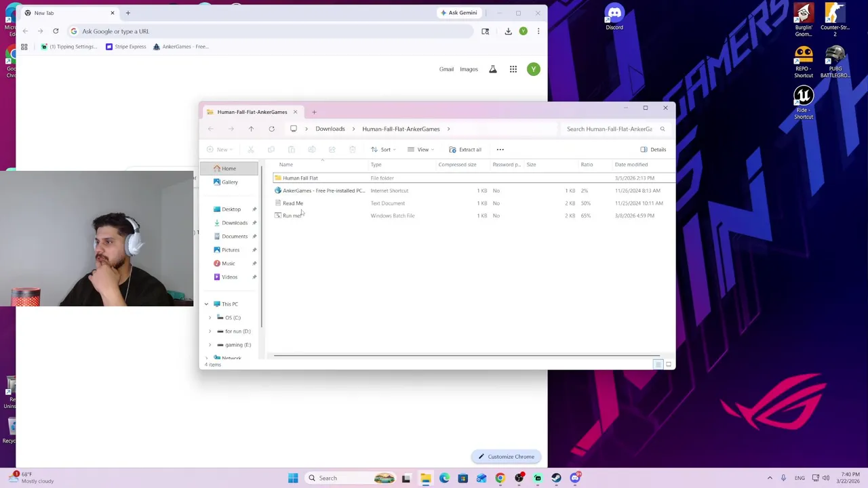Image resolution: width=868 pixels, height=488 pixels.
Task: Open the View dropdown
Action: (x=420, y=150)
